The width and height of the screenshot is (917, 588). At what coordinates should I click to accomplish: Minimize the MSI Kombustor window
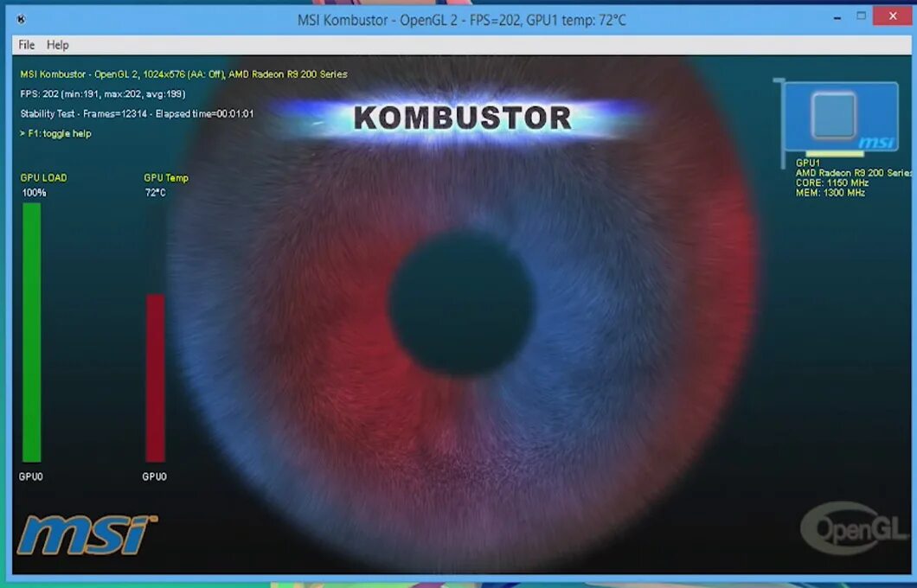(837, 17)
